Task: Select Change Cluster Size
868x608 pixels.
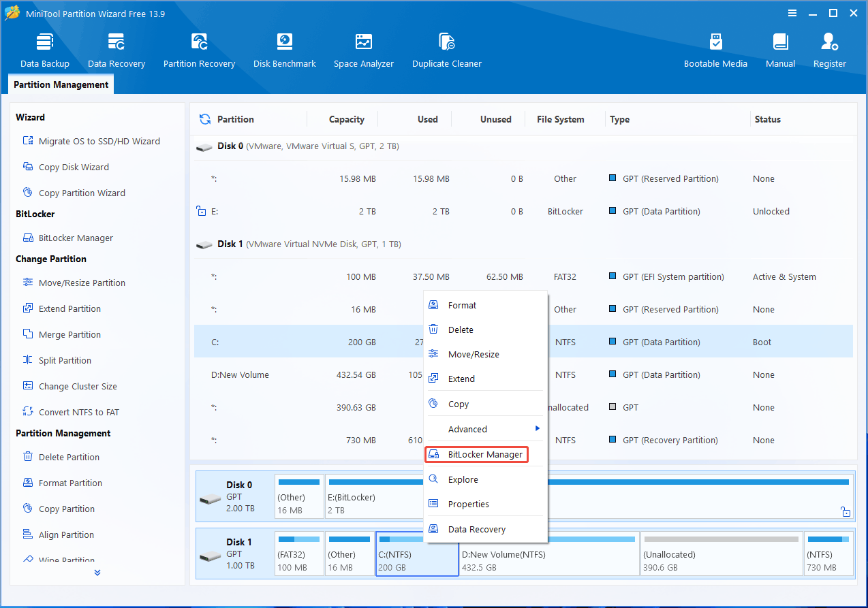Action: (x=69, y=386)
